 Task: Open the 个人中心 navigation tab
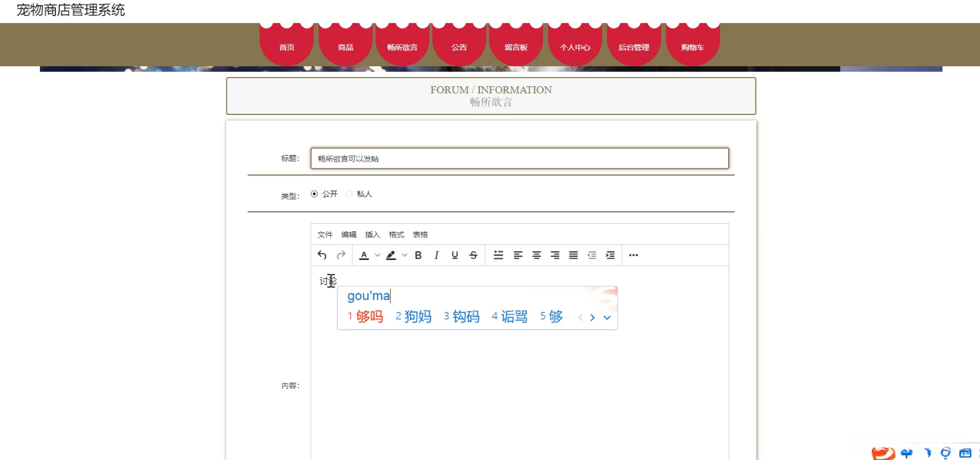click(575, 45)
